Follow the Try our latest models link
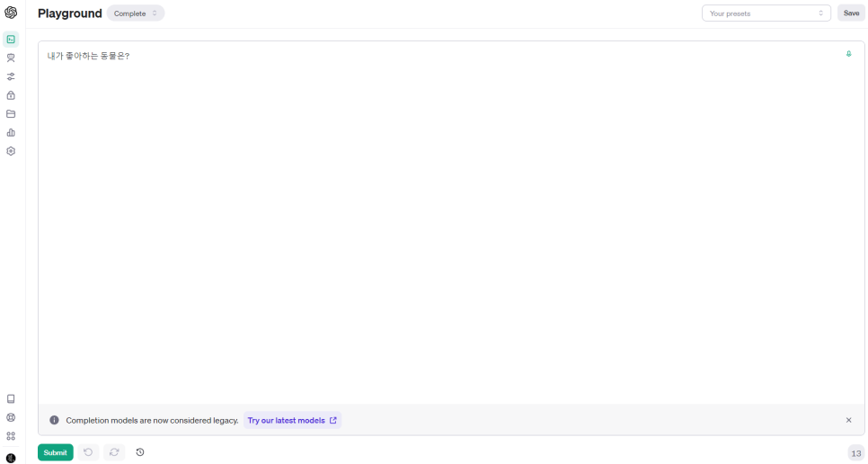The height and width of the screenshot is (464, 868). (x=292, y=420)
